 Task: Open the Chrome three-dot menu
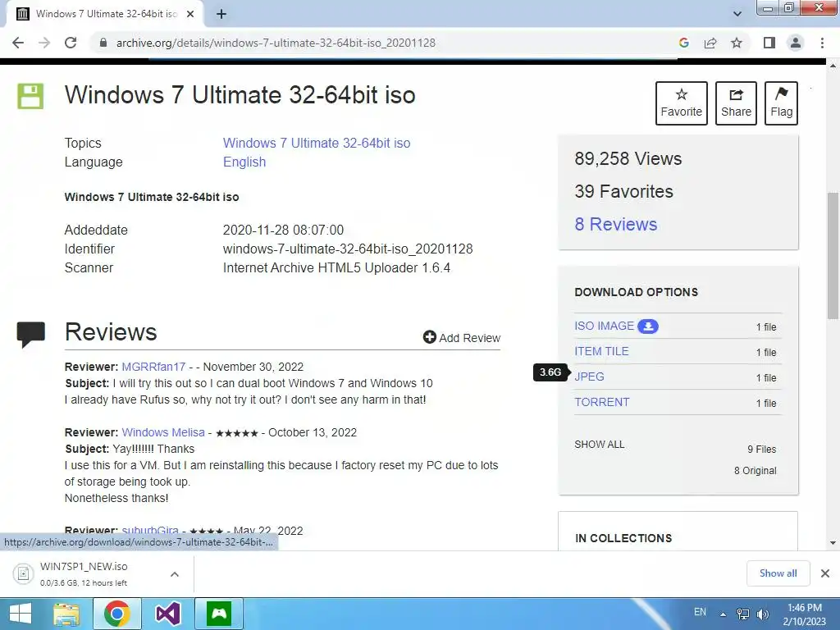tap(822, 43)
